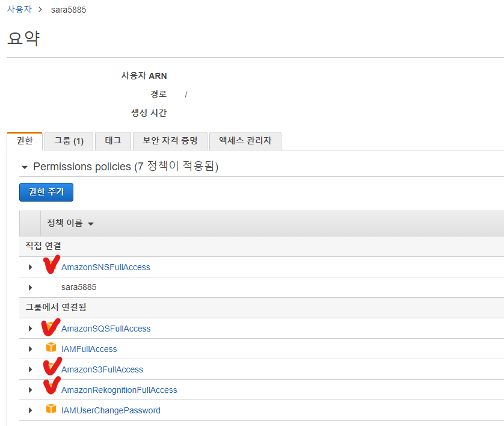Viewport: 504px width, 426px height.
Task: Click the 경로 label
Action: coord(158,94)
